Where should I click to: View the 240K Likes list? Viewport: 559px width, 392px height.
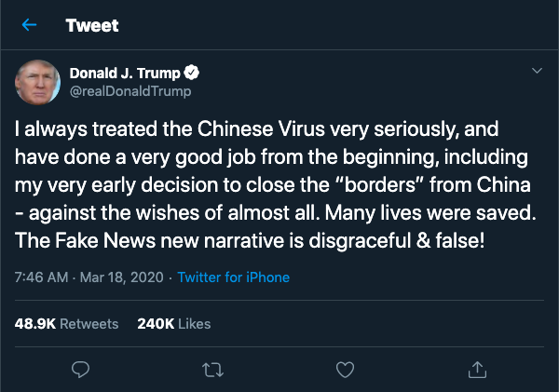point(174,324)
